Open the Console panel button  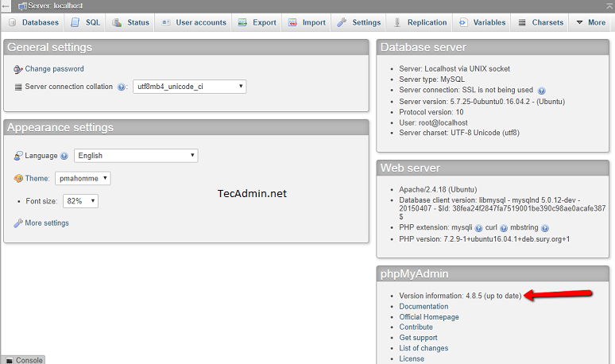tap(24, 360)
